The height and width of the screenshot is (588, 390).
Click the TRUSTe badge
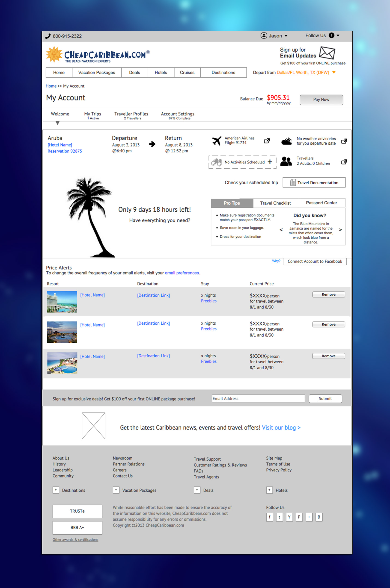point(77,511)
